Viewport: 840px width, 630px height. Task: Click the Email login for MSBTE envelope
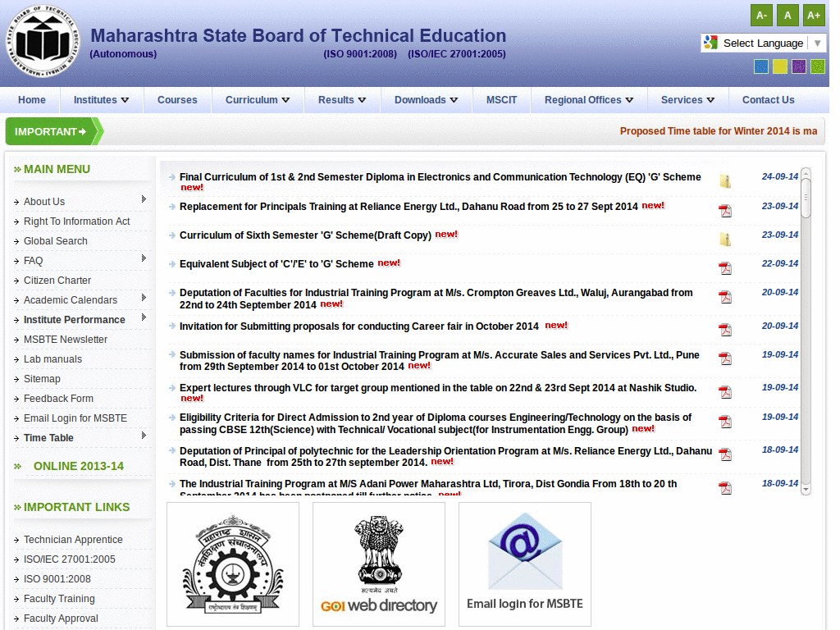525,564
